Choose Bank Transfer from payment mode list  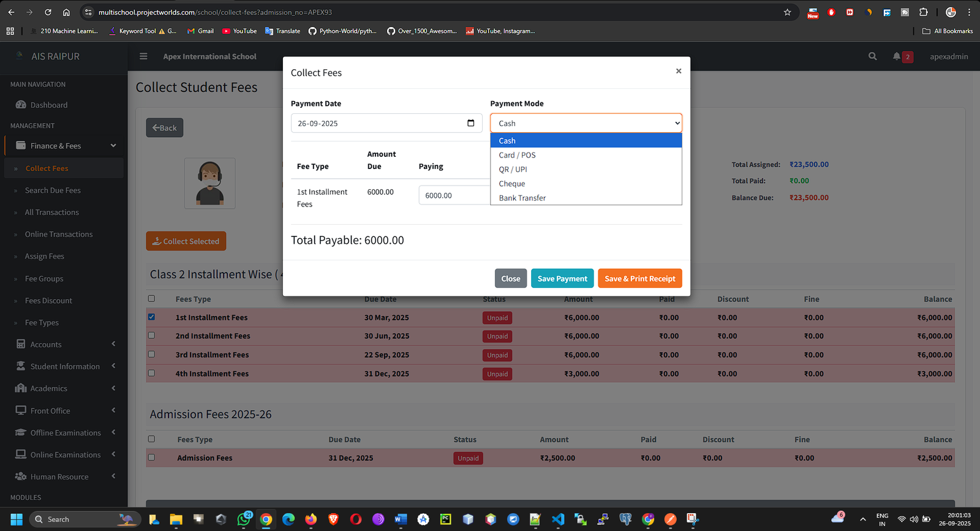click(522, 198)
